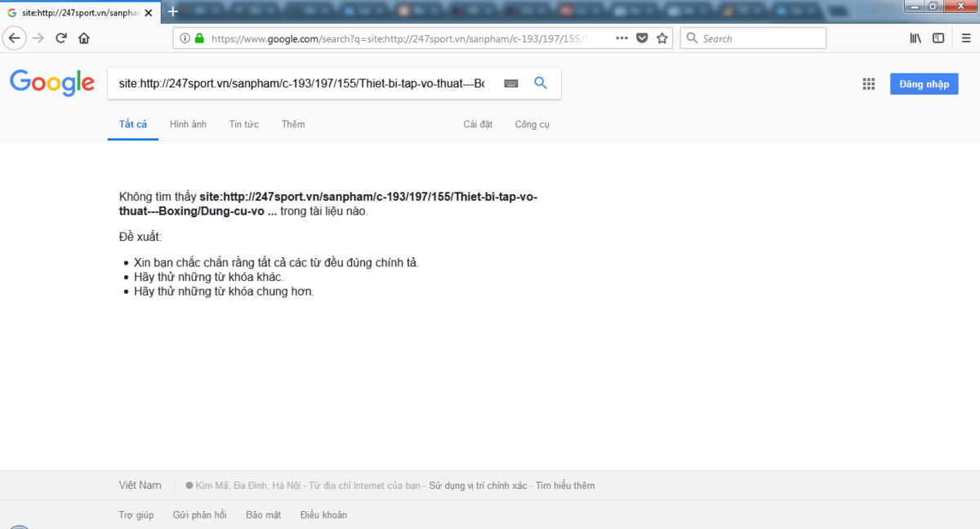Open the Điều khoản footer link
Viewport: 980px width, 529px height.
pyautogui.click(x=323, y=515)
